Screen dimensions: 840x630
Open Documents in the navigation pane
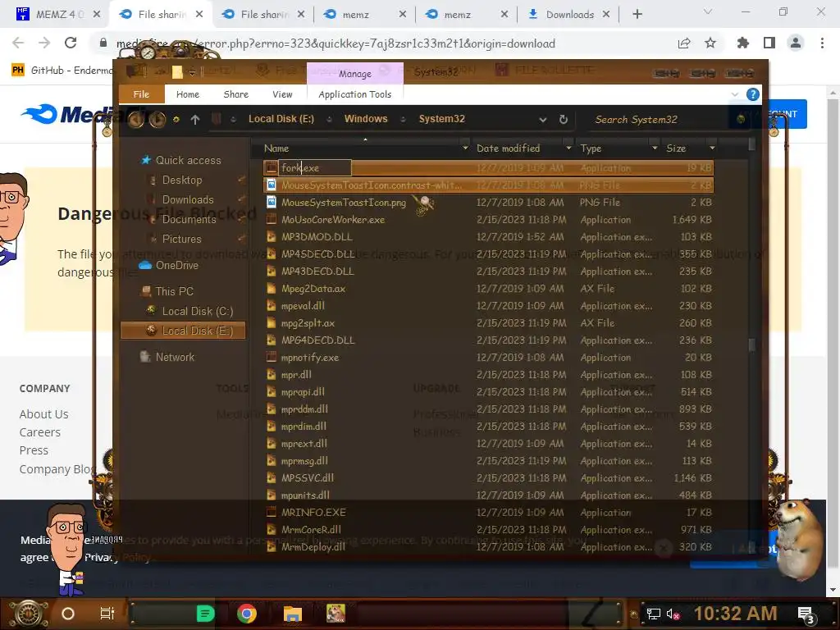(189, 220)
